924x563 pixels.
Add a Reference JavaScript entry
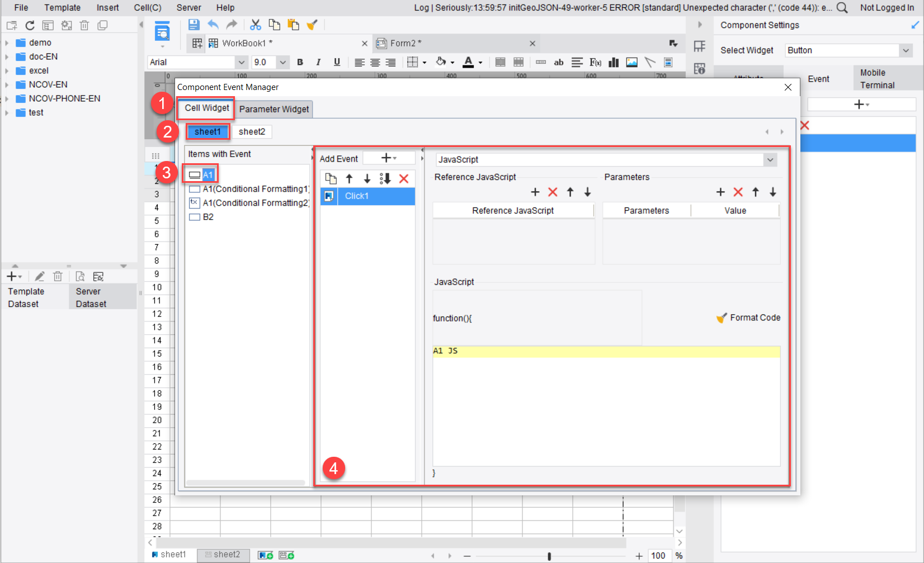coord(535,192)
